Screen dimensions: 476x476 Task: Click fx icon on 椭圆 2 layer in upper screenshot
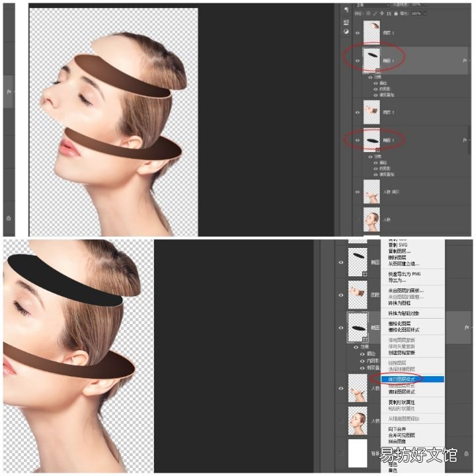[465, 140]
